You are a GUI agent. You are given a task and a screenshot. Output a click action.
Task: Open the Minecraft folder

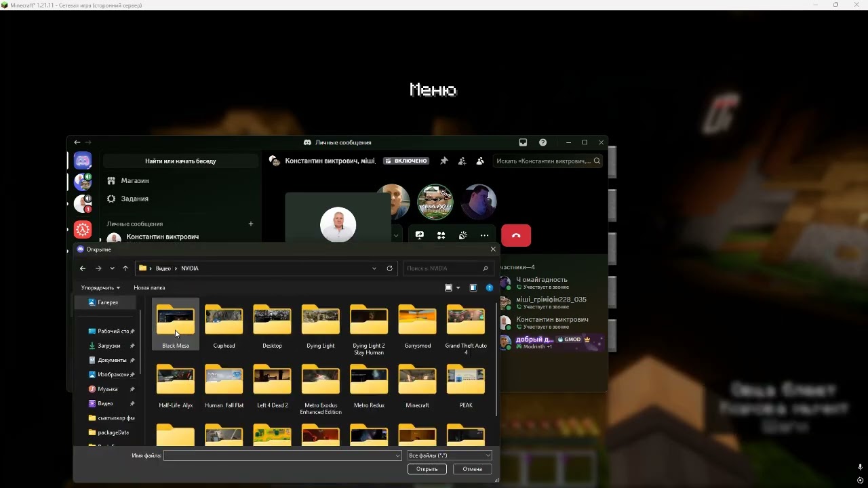417,385
